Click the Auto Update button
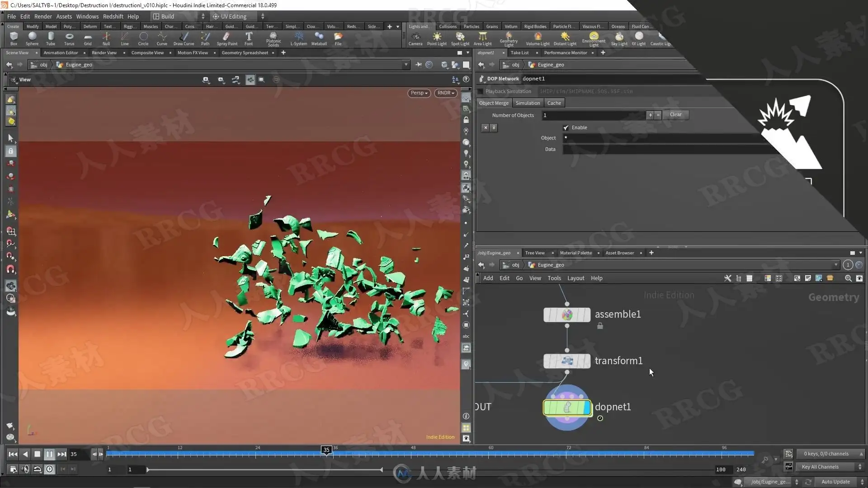The width and height of the screenshot is (868, 488). point(835,482)
